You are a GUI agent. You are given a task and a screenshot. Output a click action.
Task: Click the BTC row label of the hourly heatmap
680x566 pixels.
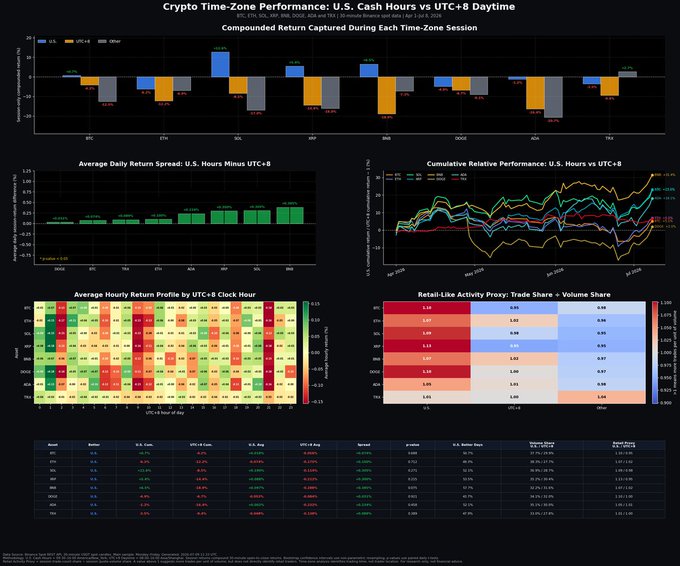click(x=27, y=308)
